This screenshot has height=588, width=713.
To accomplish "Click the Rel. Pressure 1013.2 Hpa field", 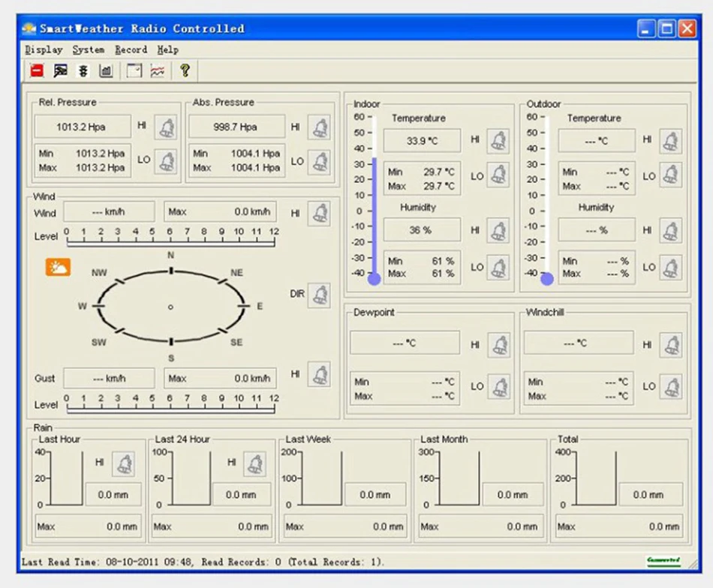I will point(82,127).
